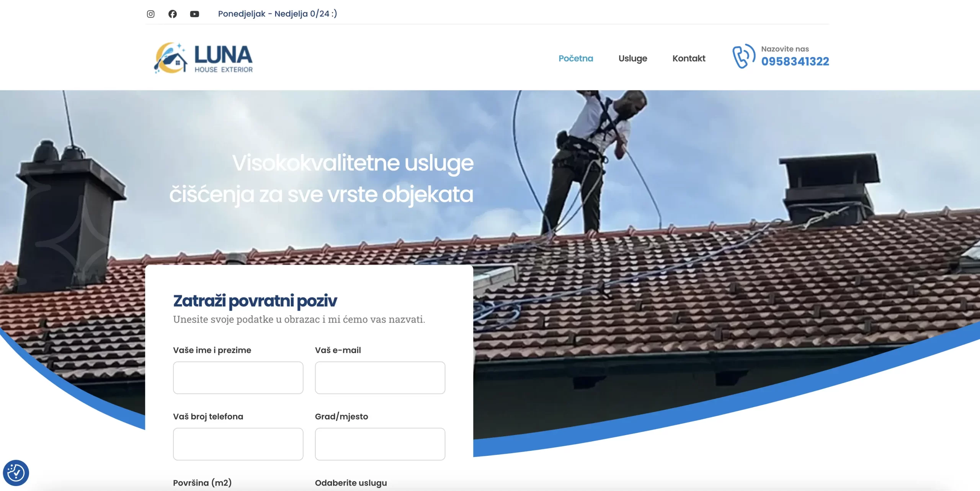This screenshot has height=491, width=980.
Task: Click the Površina (m2) label
Action: point(202,483)
